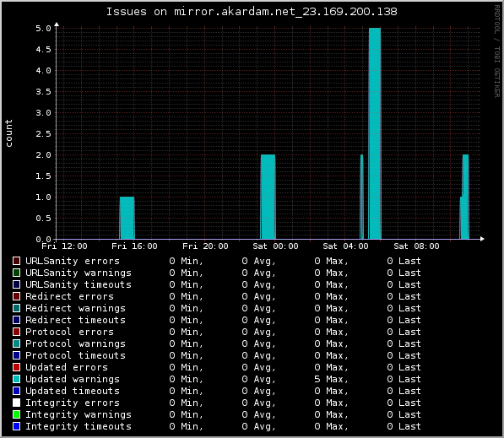
Task: Click the Redirect errors legend swatch
Action: point(16,296)
